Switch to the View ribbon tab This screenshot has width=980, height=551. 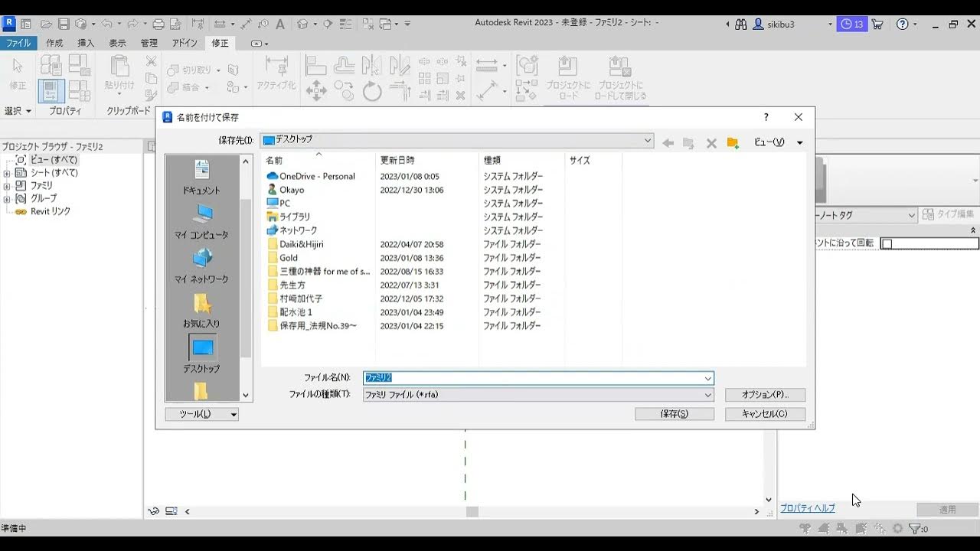pyautogui.click(x=117, y=43)
